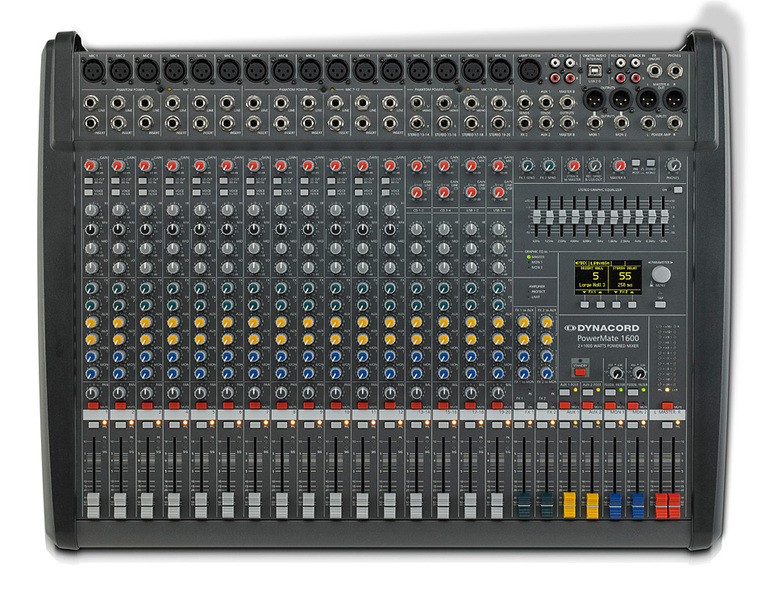Click the FX 2 to MON blue knob

[546, 373]
